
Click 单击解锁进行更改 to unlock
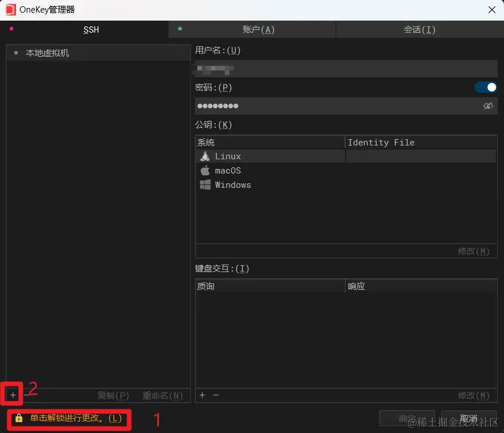click(76, 418)
